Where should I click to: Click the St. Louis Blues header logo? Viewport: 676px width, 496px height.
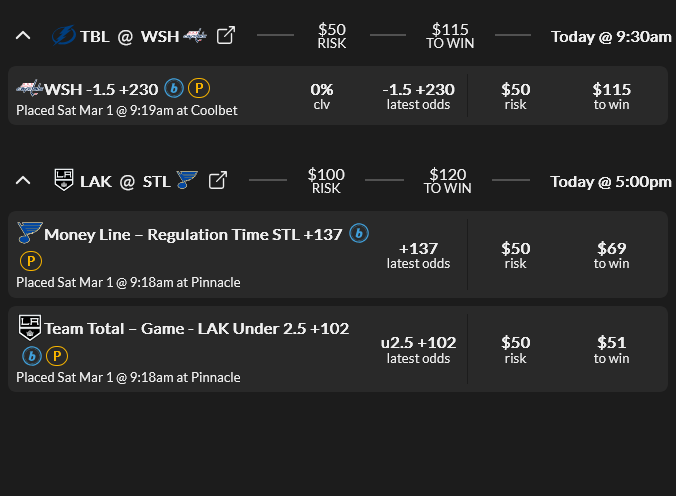click(187, 181)
